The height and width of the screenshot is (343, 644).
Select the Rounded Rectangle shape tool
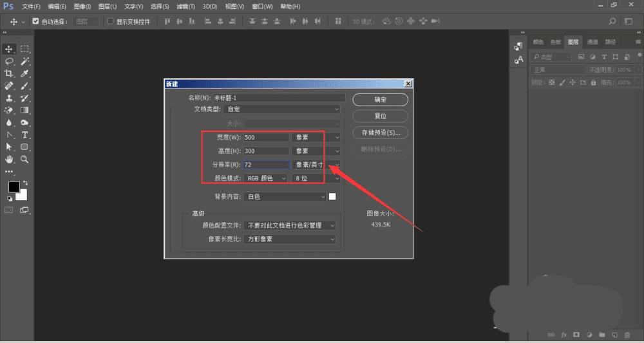[x=24, y=147]
